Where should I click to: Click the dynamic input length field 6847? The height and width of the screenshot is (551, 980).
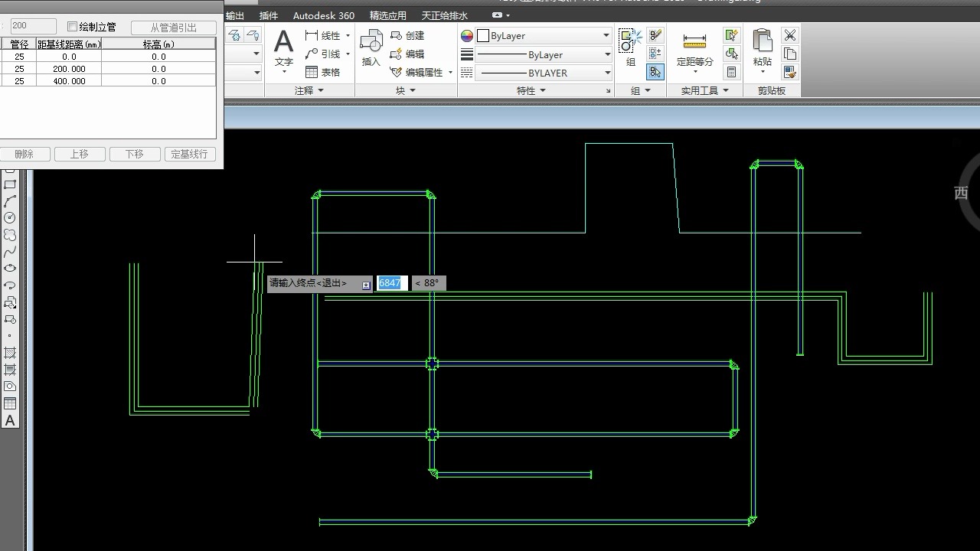(x=391, y=283)
